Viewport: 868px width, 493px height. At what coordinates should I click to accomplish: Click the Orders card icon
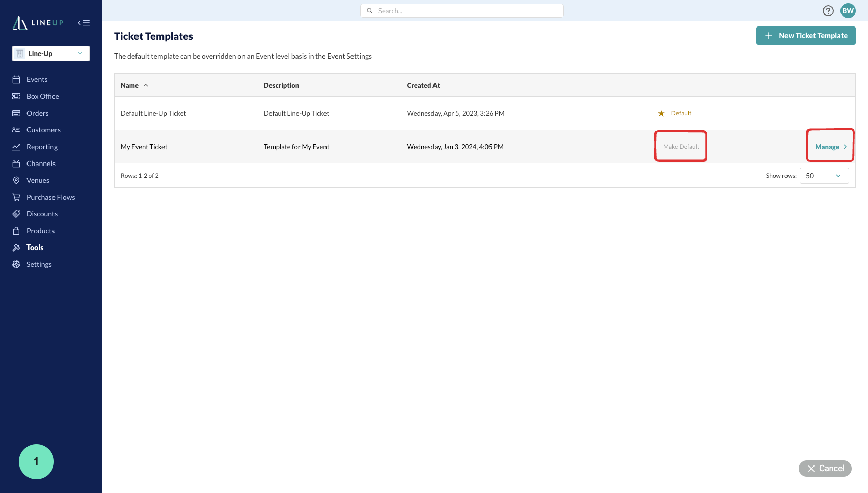coord(16,113)
